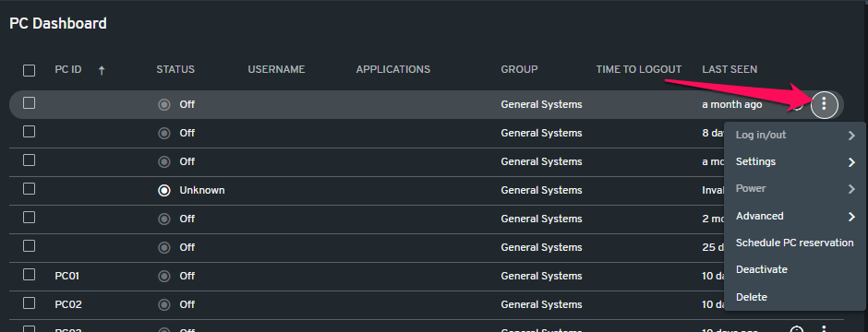The height and width of the screenshot is (332, 868).
Task: Click the Unknown status indicator icon
Action: pyautogui.click(x=163, y=190)
